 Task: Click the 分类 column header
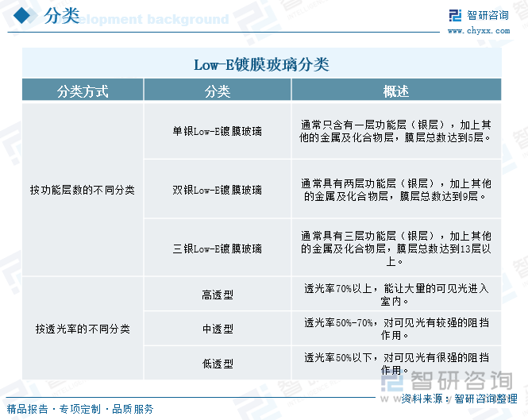218,91
